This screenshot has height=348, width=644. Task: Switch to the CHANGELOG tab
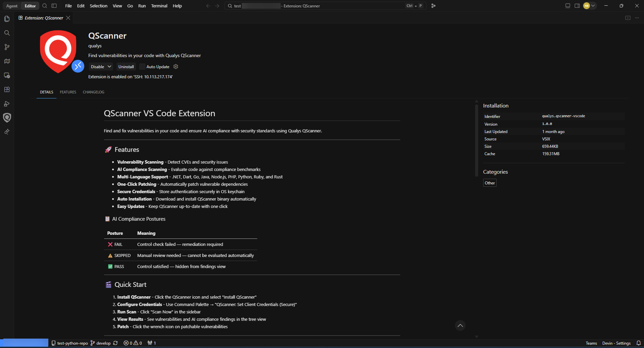pos(94,92)
